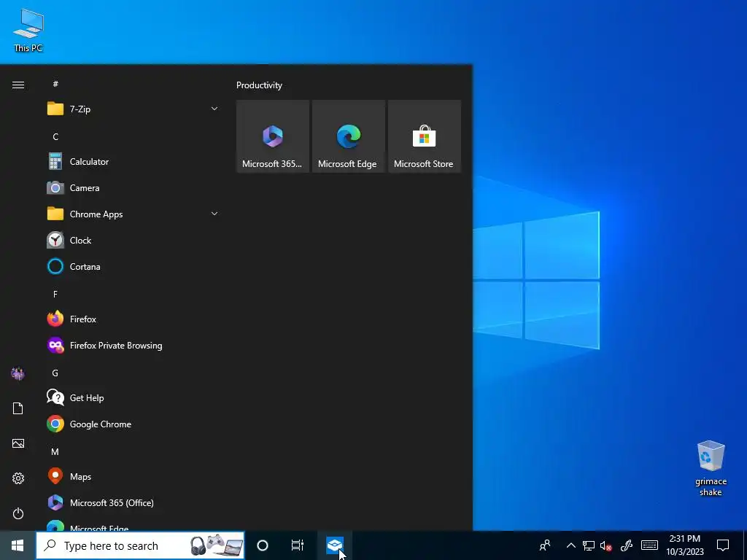This screenshot has height=560, width=747.
Task: Open Google Chrome from the app list
Action: [x=133, y=424]
